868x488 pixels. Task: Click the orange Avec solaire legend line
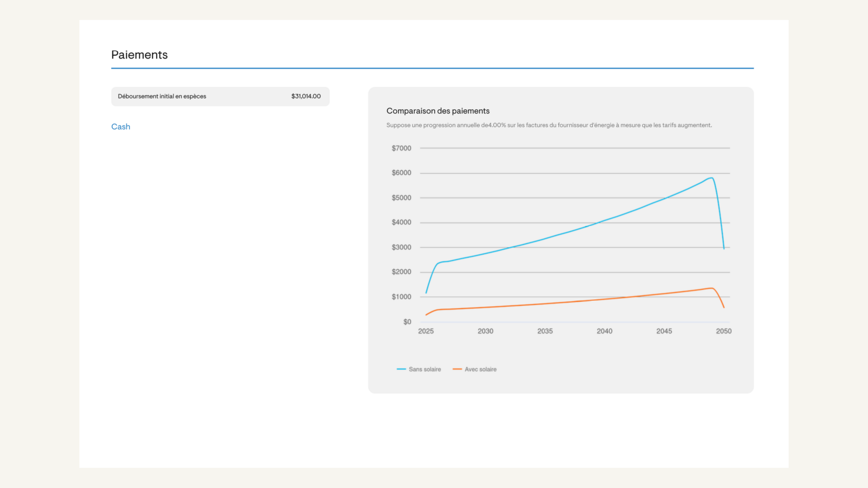coord(457,369)
